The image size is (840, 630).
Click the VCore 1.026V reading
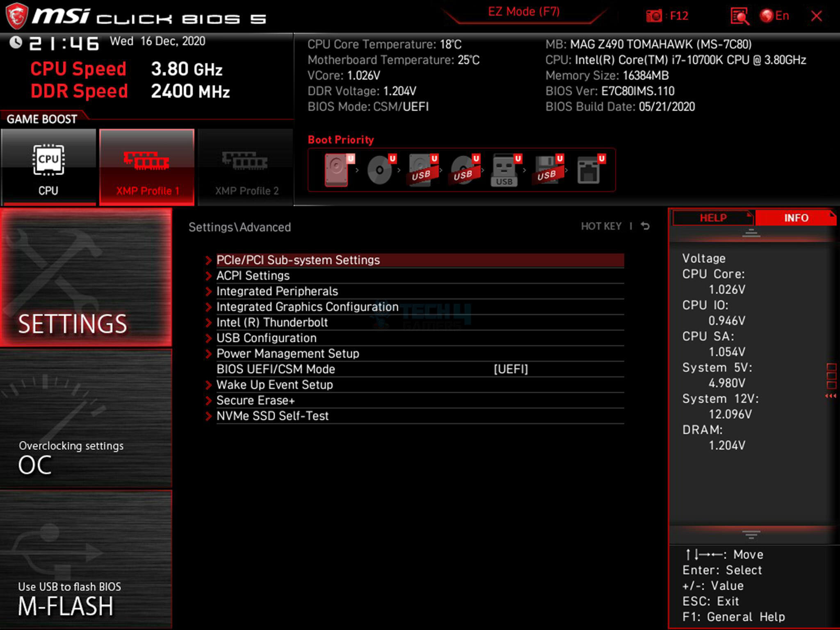[x=344, y=75]
